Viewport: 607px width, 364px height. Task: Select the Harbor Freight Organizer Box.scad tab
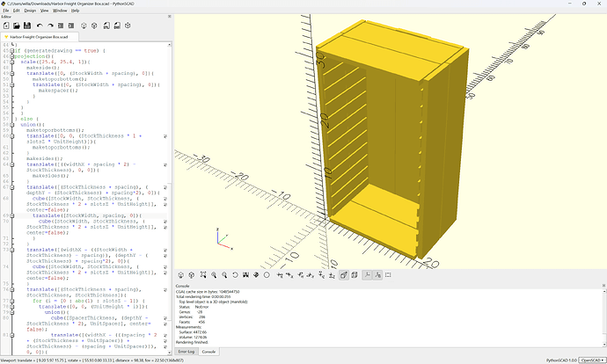(x=39, y=37)
